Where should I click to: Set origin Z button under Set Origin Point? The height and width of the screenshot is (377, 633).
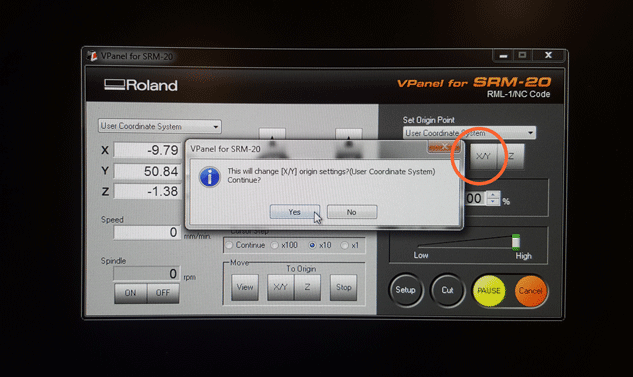[x=511, y=156]
